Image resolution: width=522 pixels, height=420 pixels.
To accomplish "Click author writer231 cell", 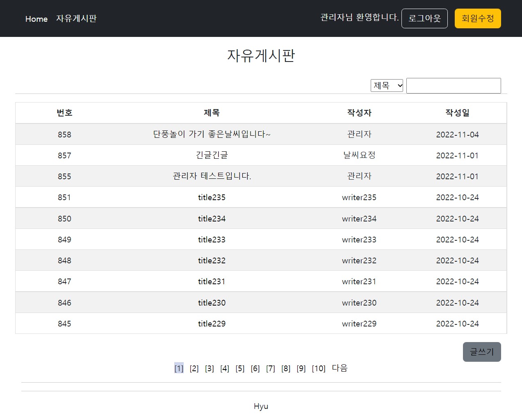I will (x=359, y=281).
